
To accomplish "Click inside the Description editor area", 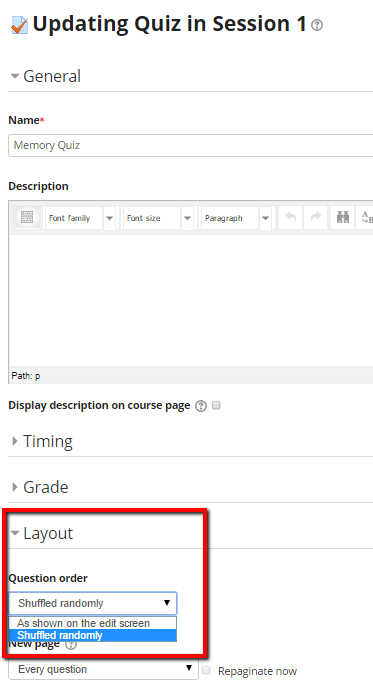I will tap(190, 300).
